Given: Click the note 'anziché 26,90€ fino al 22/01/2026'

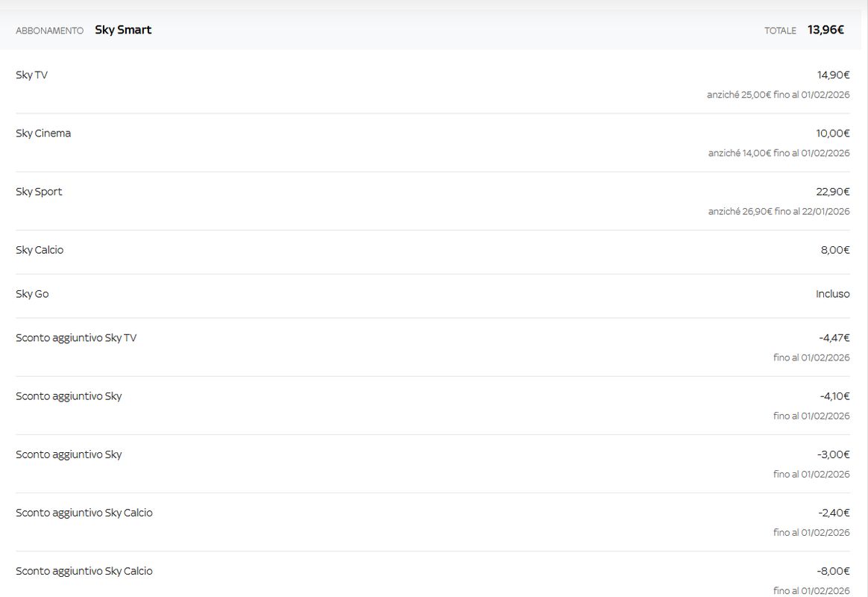Looking at the screenshot, I should (x=779, y=211).
